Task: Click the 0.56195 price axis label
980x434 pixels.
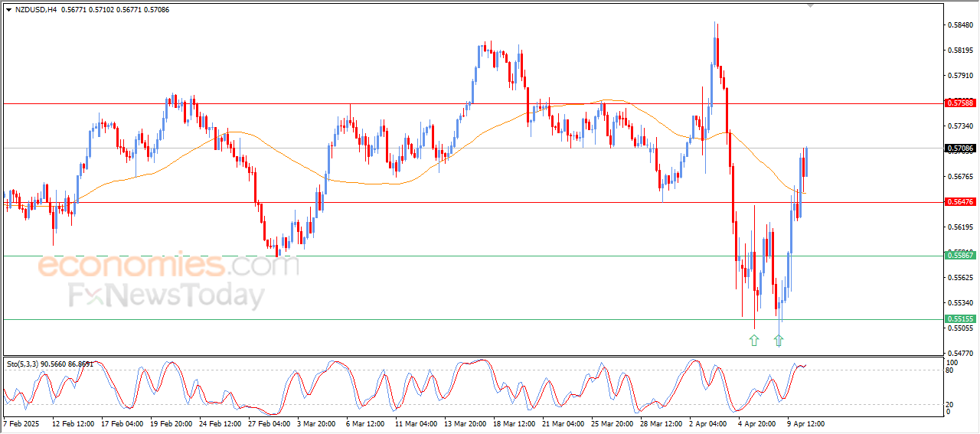Action: click(960, 227)
